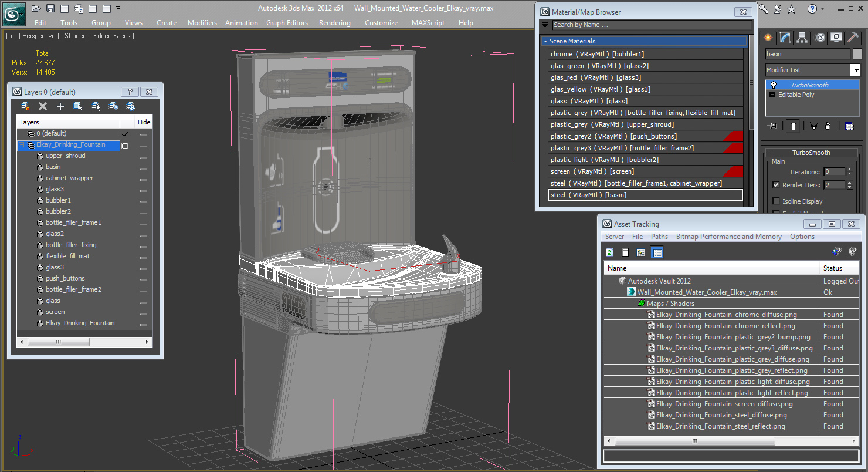This screenshot has height=472, width=868.
Task: Open the Rendering menu
Action: [x=335, y=23]
